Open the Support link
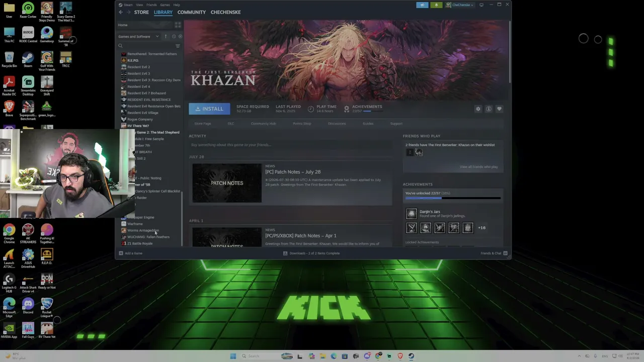Screen dimensions: 644x362 coord(396,124)
